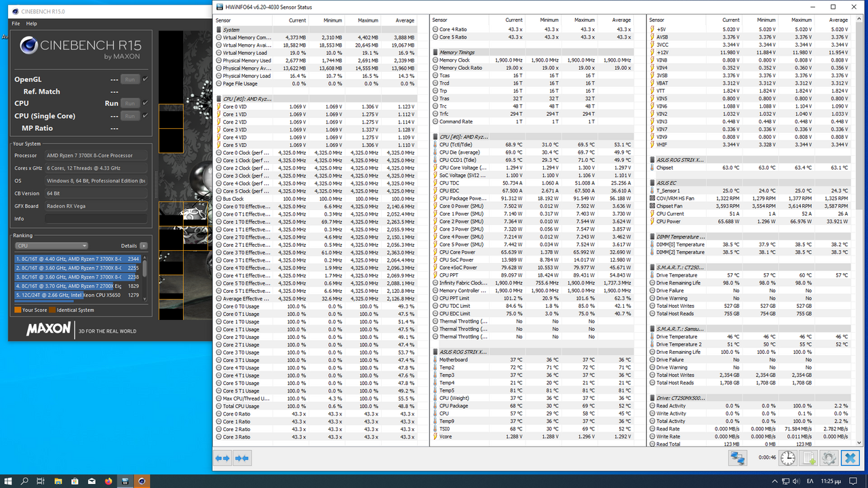Open taskbar Search magnifier
This screenshot has width=868, height=488.
[25, 481]
